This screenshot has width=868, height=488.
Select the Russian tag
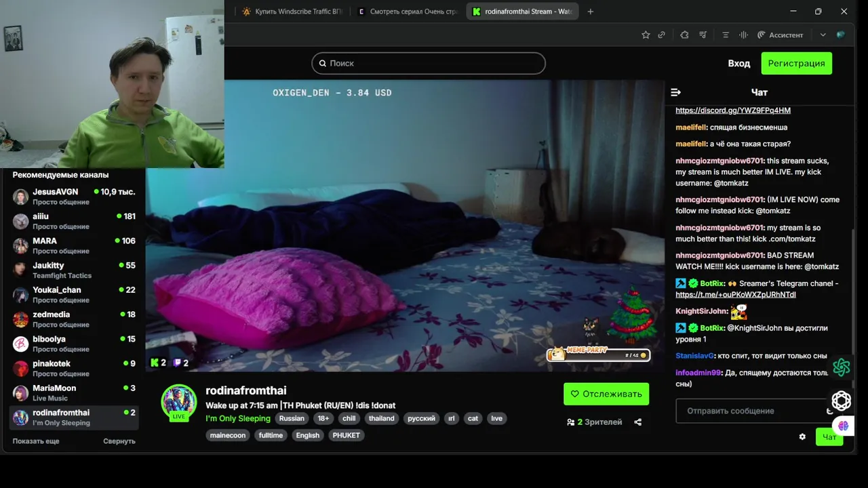(292, 418)
